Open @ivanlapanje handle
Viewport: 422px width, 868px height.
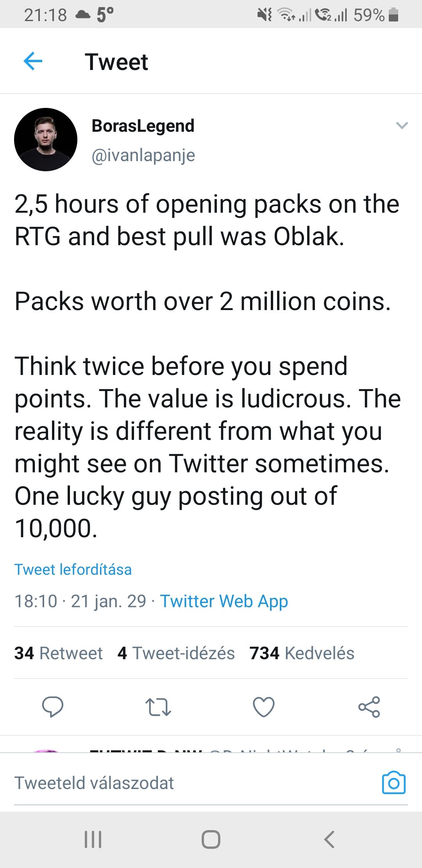click(x=143, y=155)
